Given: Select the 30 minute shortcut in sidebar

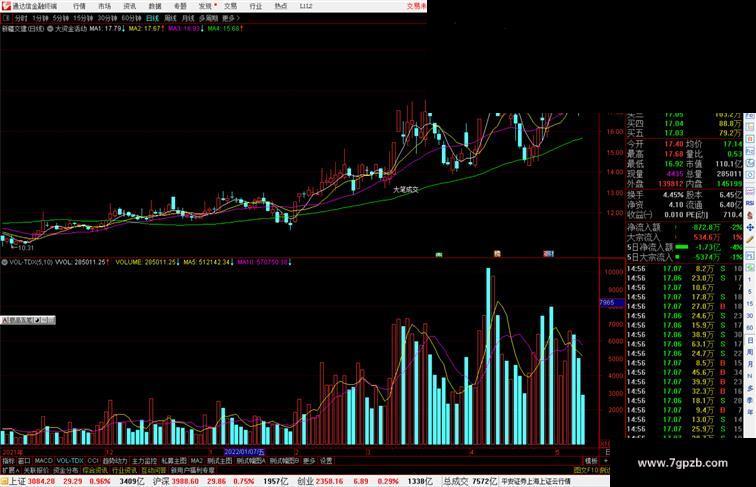Looking at the screenshot, I should 750,316.
